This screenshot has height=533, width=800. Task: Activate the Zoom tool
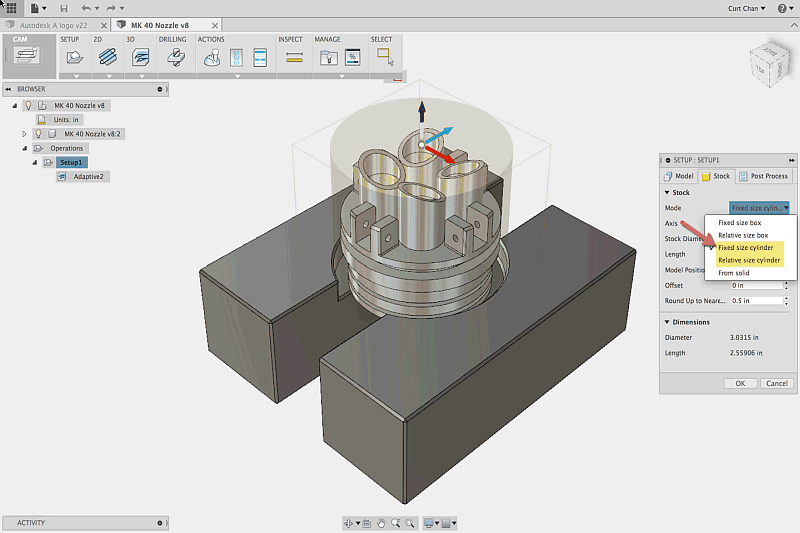click(395, 523)
